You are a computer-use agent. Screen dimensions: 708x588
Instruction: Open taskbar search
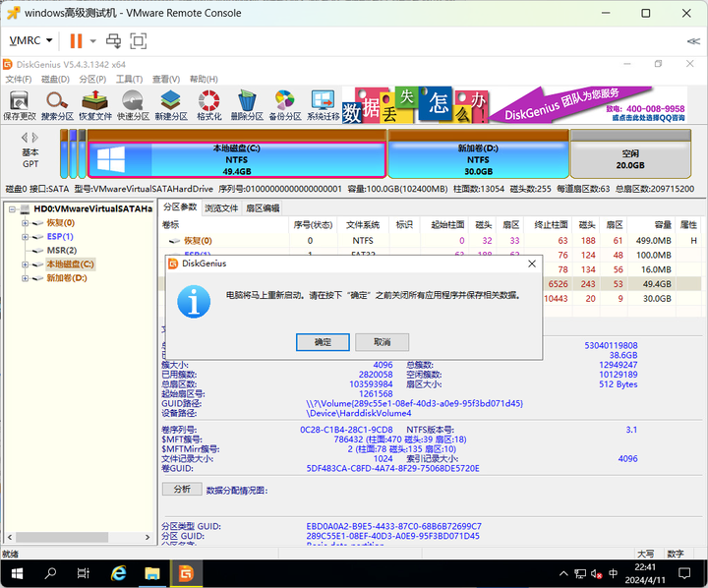50,573
